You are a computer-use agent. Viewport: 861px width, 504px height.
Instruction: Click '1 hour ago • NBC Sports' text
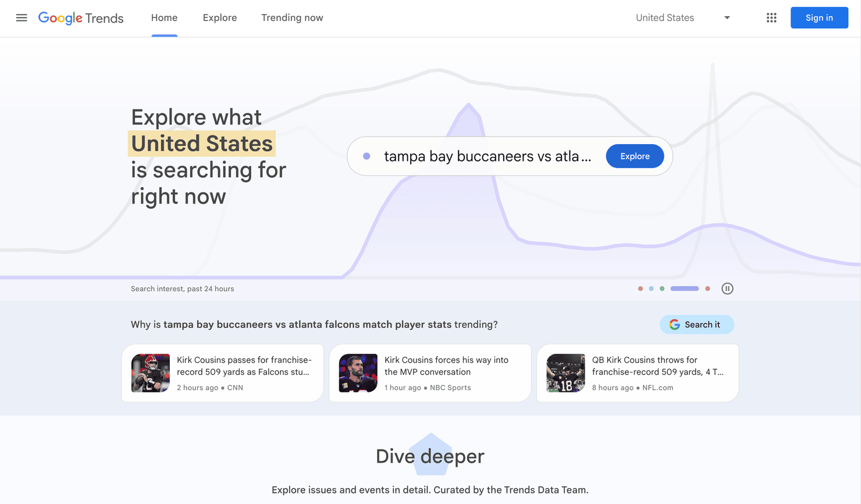(428, 388)
